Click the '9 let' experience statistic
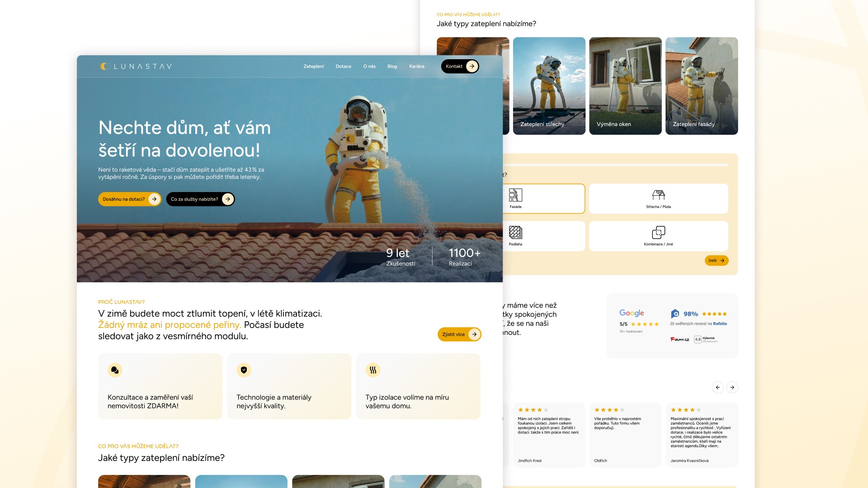This screenshot has width=868, height=488. click(x=401, y=257)
